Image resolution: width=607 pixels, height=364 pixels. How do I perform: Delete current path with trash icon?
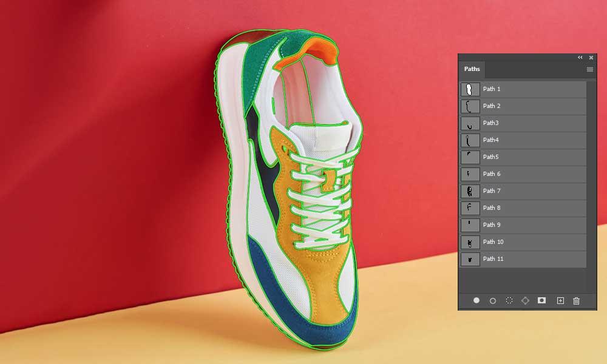click(577, 300)
